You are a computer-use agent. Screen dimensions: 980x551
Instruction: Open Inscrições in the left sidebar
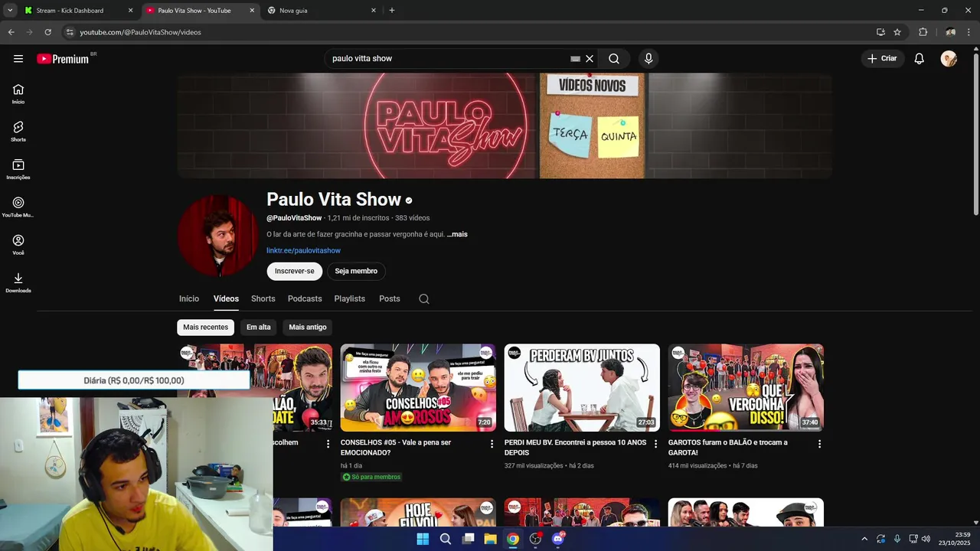(x=18, y=170)
